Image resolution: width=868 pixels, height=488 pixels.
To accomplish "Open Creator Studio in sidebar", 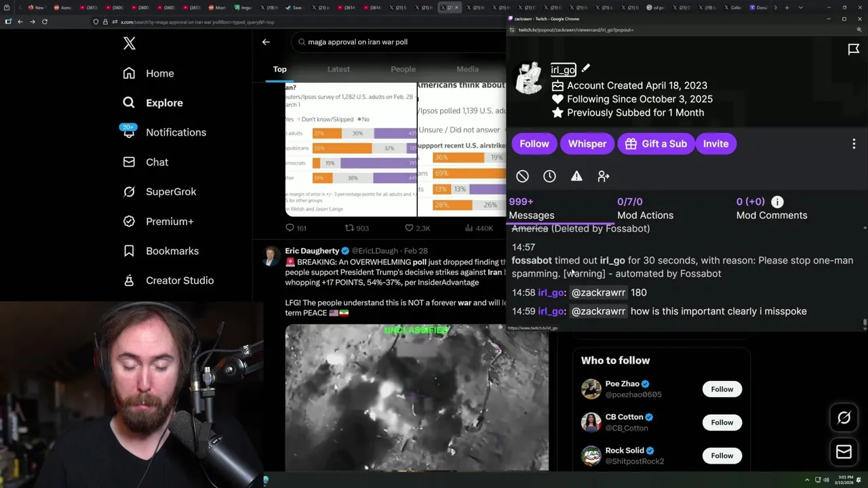I will tap(168, 280).
